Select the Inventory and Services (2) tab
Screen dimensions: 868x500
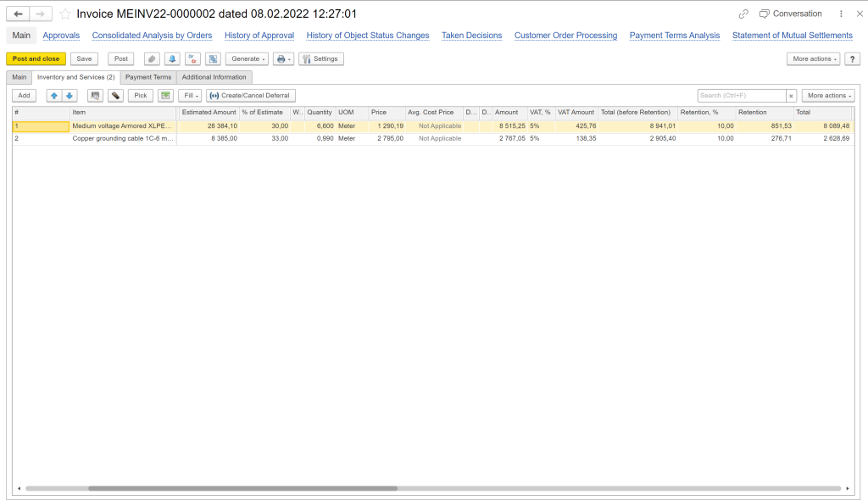tap(75, 77)
